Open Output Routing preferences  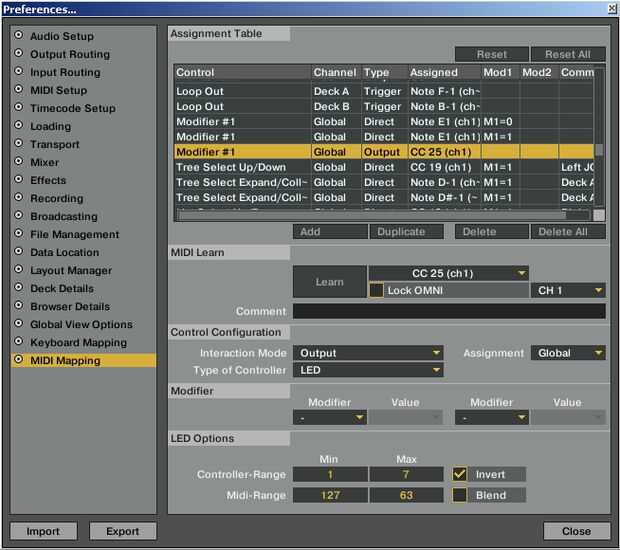70,54
